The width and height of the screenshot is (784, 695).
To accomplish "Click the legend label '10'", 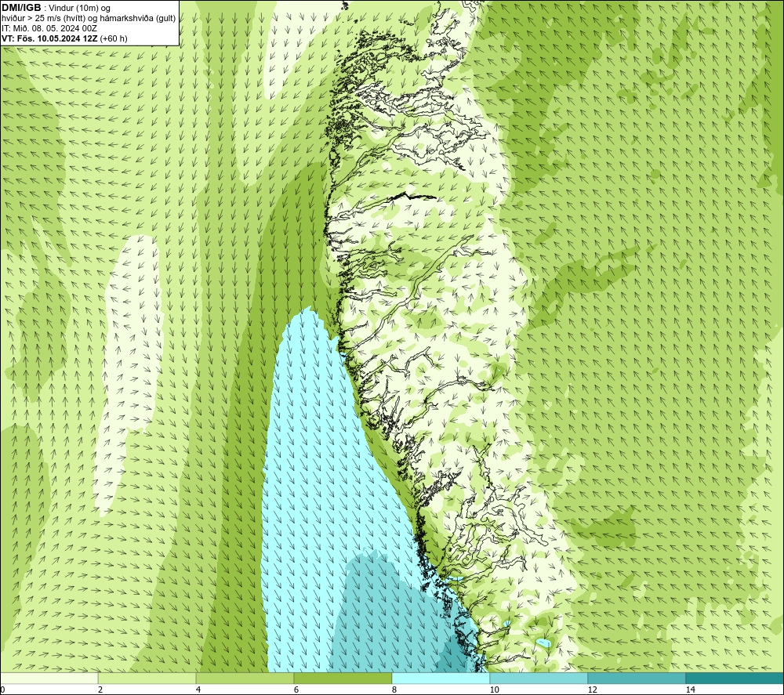I will pyautogui.click(x=494, y=690).
